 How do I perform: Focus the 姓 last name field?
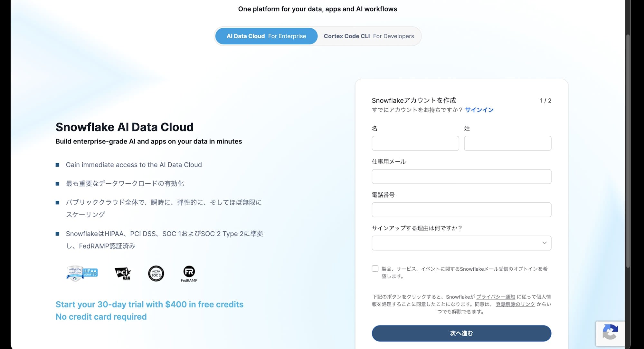[x=507, y=143]
